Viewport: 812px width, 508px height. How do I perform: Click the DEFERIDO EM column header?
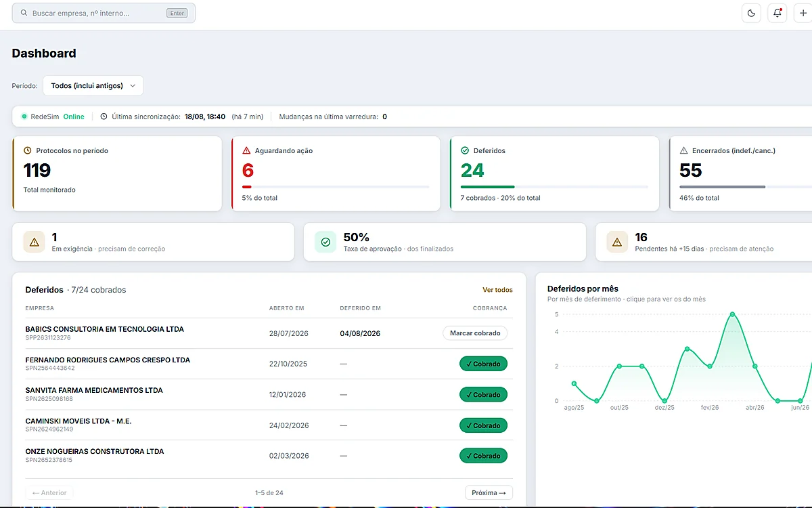pos(361,308)
